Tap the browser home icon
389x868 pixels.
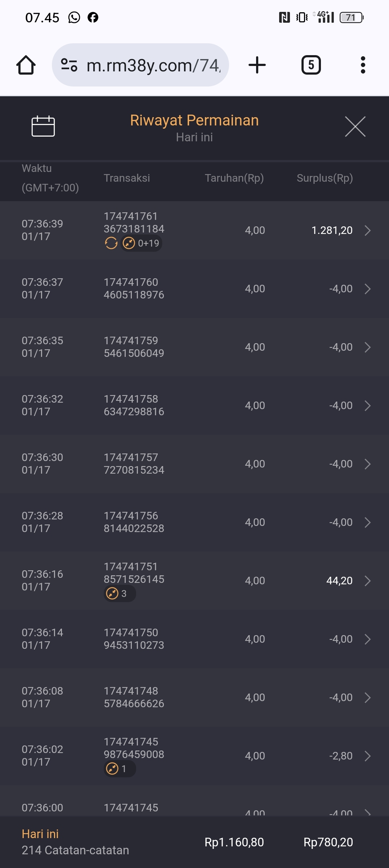click(26, 65)
